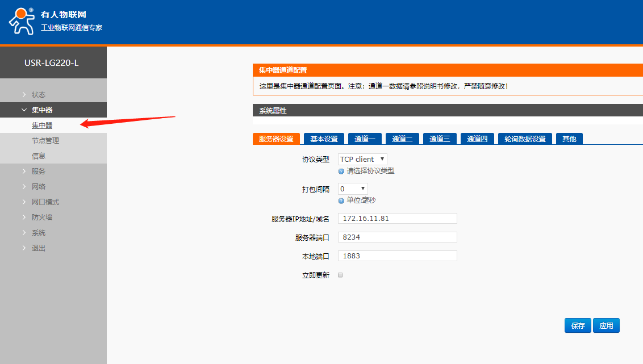Expand the 状态 sidebar menu
The width and height of the screenshot is (643, 364).
click(39, 95)
